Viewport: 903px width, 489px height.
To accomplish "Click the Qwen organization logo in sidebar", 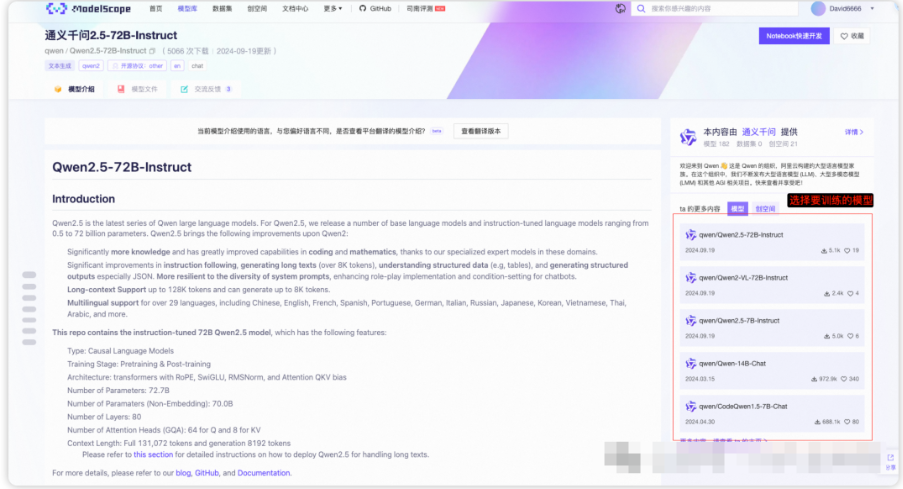I will 688,137.
